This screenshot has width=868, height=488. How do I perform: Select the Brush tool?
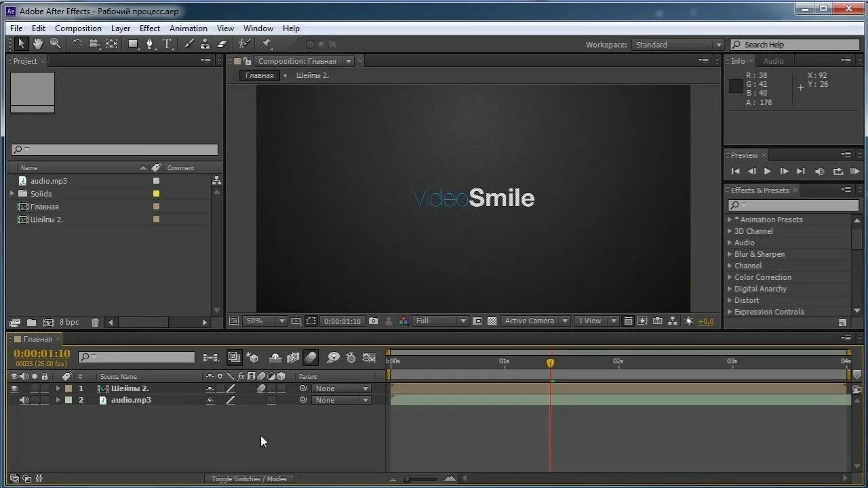[x=189, y=44]
